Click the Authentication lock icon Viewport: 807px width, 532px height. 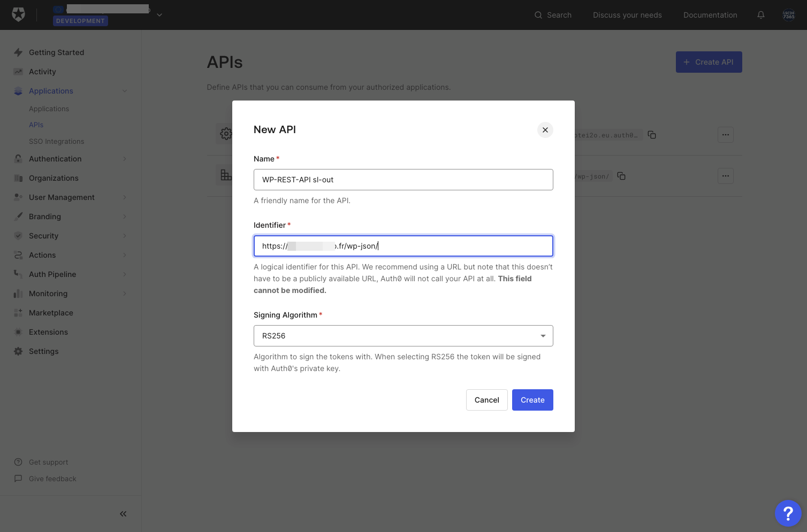[x=18, y=159]
